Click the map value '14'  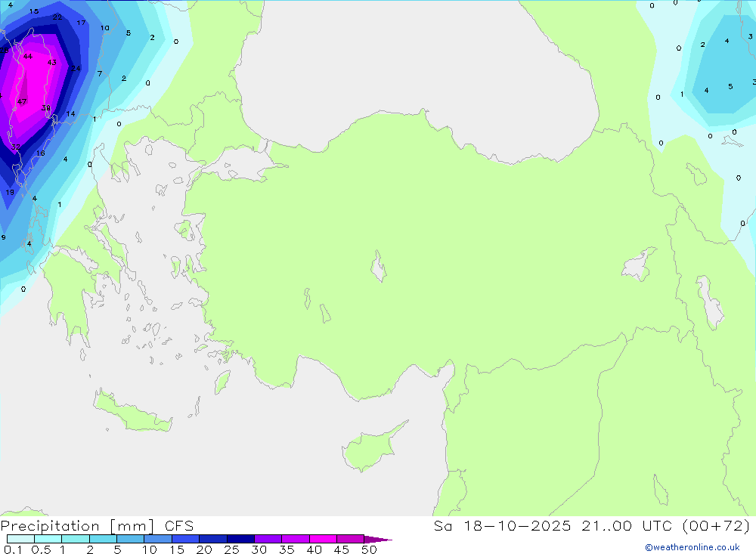70,114
